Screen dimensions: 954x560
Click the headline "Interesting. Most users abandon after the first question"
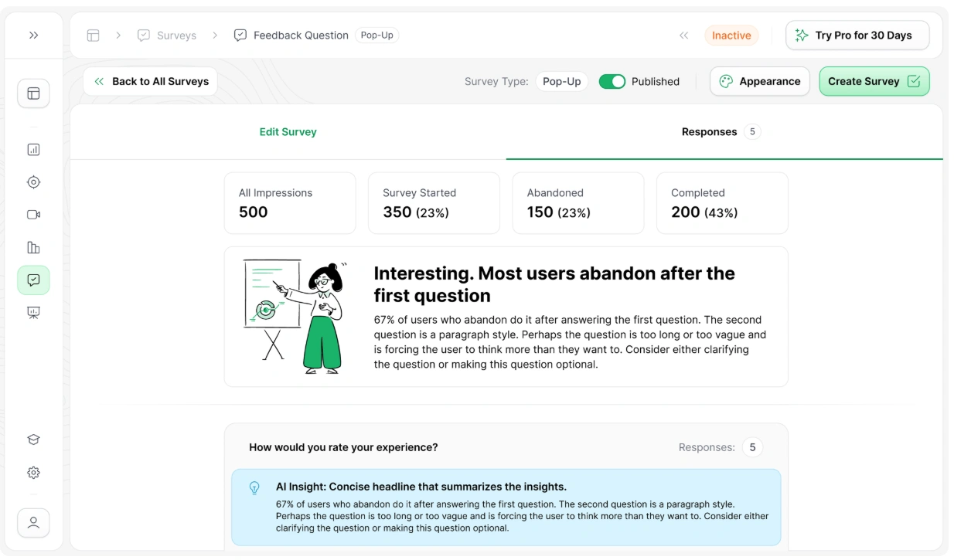tap(554, 284)
